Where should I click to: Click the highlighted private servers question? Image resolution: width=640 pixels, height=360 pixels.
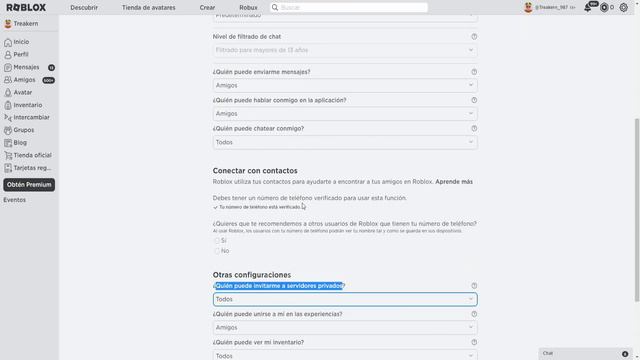coord(279,286)
